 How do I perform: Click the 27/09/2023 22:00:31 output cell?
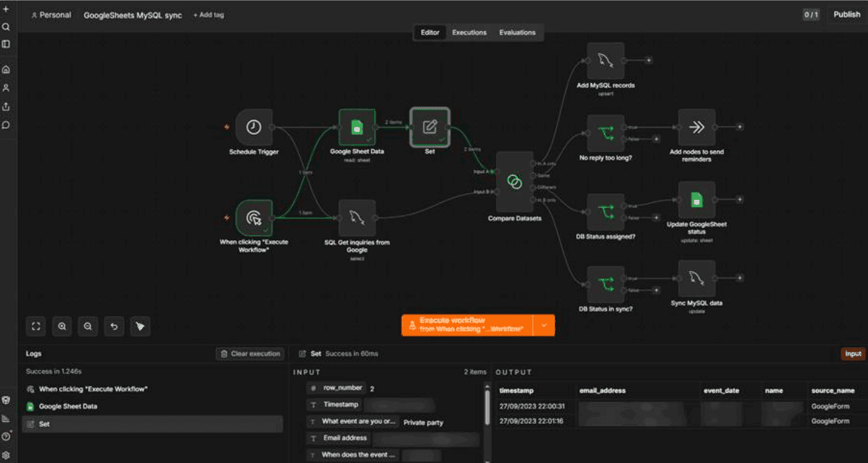(x=532, y=407)
